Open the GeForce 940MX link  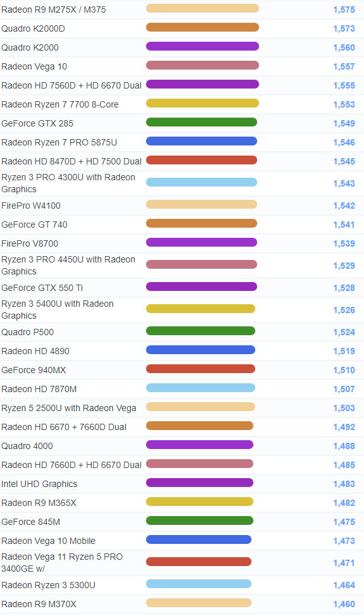33,370
